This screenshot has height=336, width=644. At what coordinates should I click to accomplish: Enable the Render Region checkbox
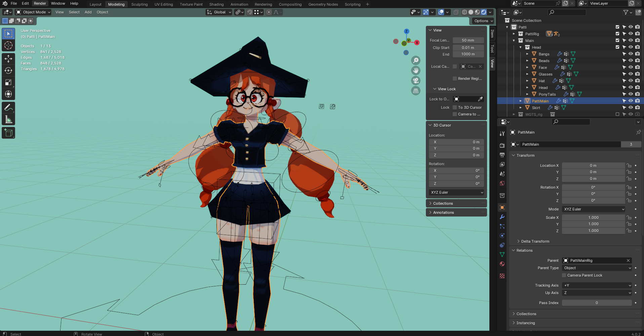click(455, 79)
